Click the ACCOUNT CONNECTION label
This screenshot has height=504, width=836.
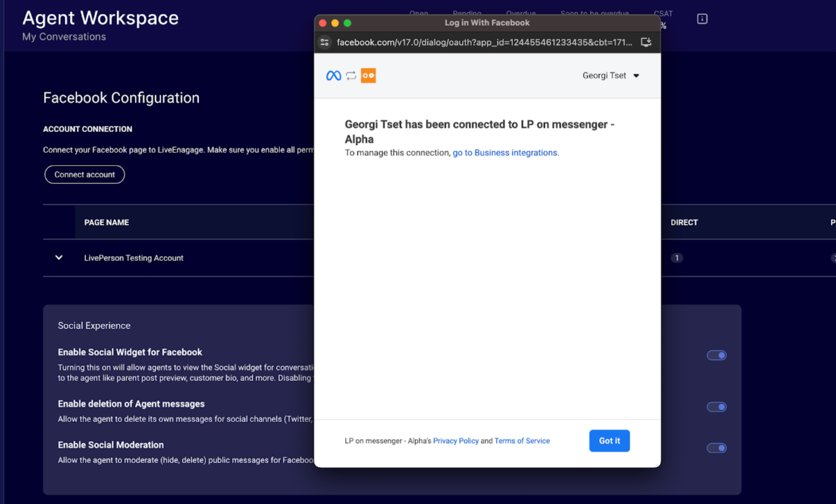(x=88, y=129)
